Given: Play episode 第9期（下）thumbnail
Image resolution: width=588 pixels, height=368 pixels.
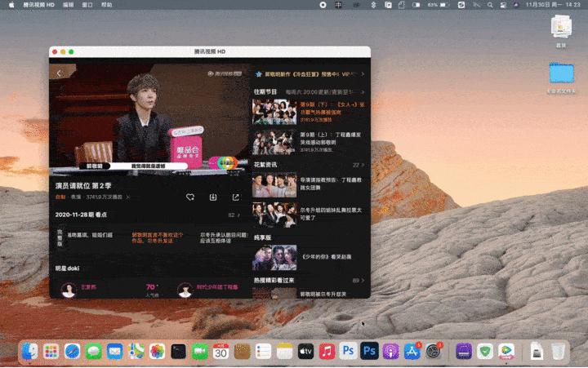Looking at the screenshot, I should point(274,112).
